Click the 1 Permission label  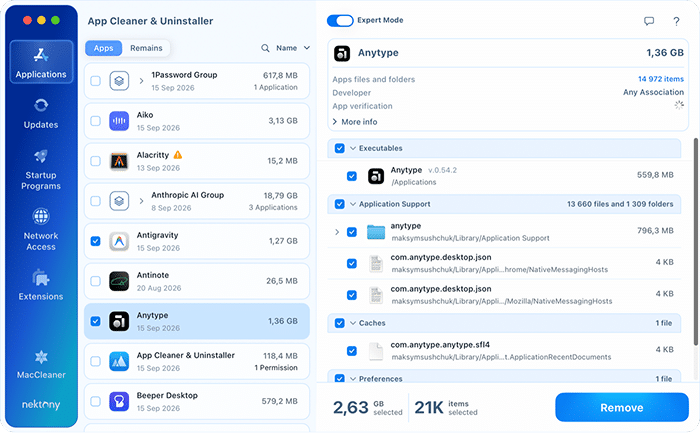pyautogui.click(x=276, y=368)
